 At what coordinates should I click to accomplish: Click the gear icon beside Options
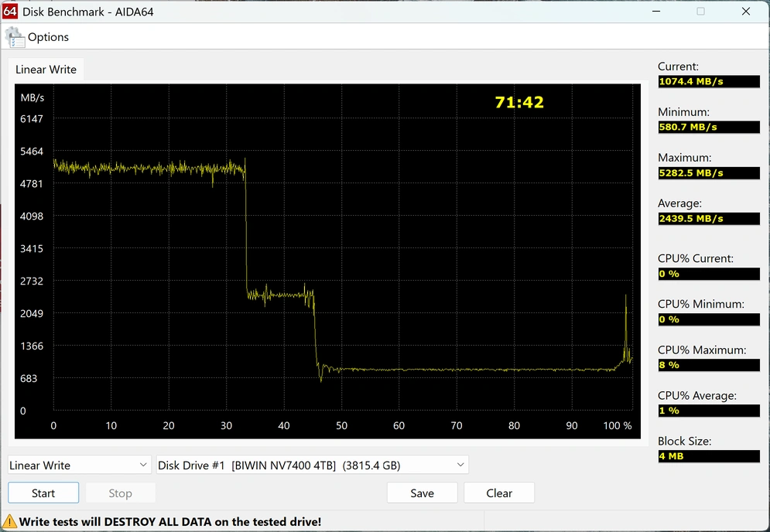coord(15,37)
